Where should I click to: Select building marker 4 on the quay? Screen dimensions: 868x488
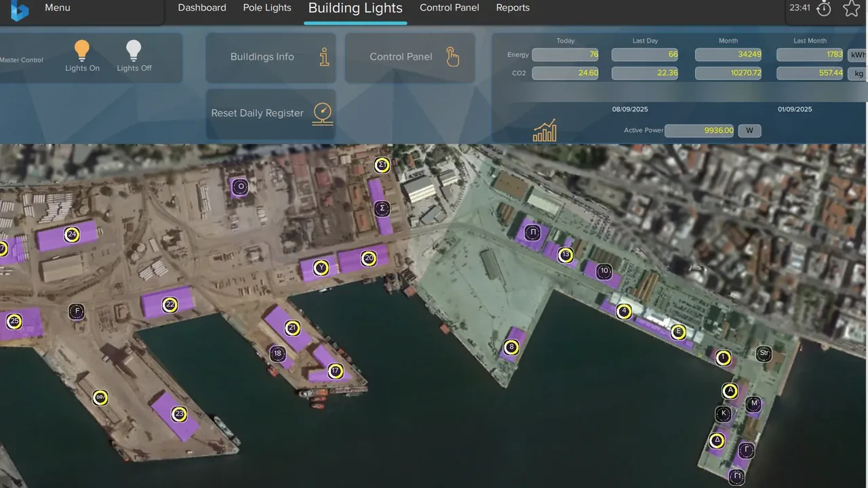click(625, 312)
